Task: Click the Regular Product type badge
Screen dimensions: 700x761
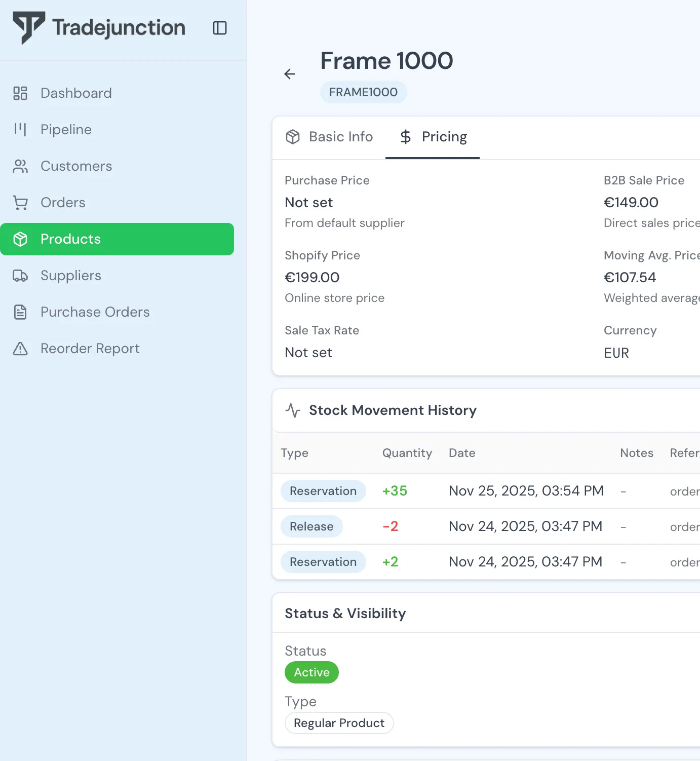Action: click(x=339, y=723)
